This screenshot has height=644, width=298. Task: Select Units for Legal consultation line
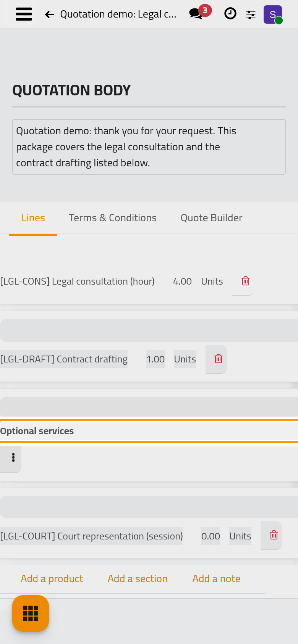[x=212, y=282]
